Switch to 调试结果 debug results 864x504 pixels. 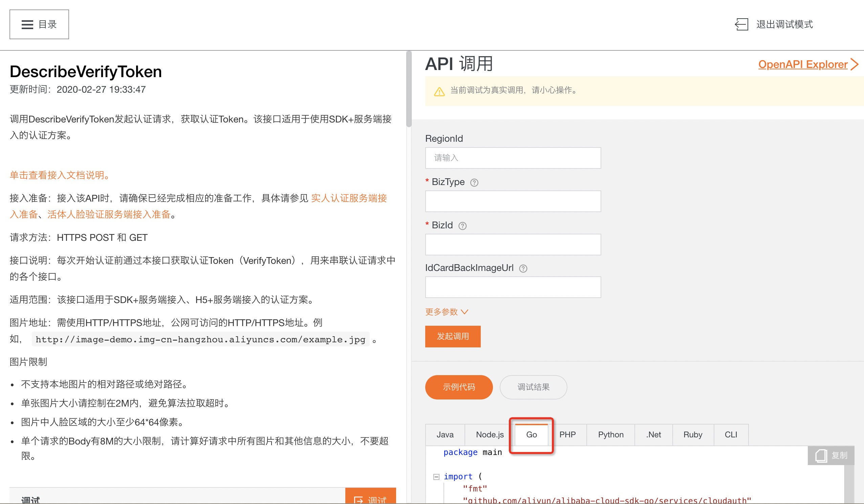(533, 387)
